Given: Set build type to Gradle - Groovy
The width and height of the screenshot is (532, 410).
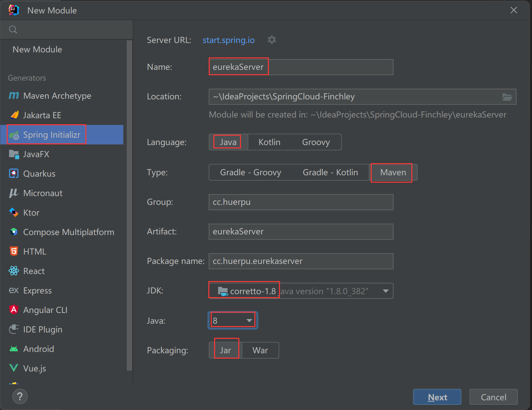Looking at the screenshot, I should click(x=250, y=173).
